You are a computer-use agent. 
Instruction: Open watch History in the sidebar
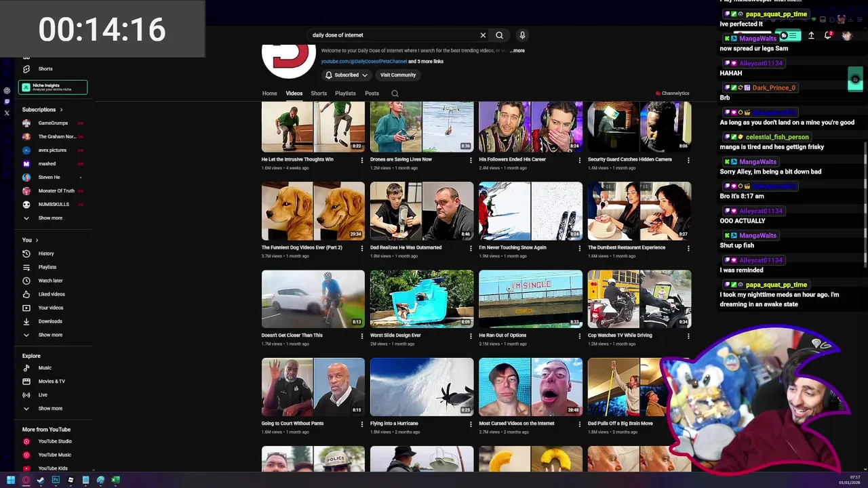[45, 253]
